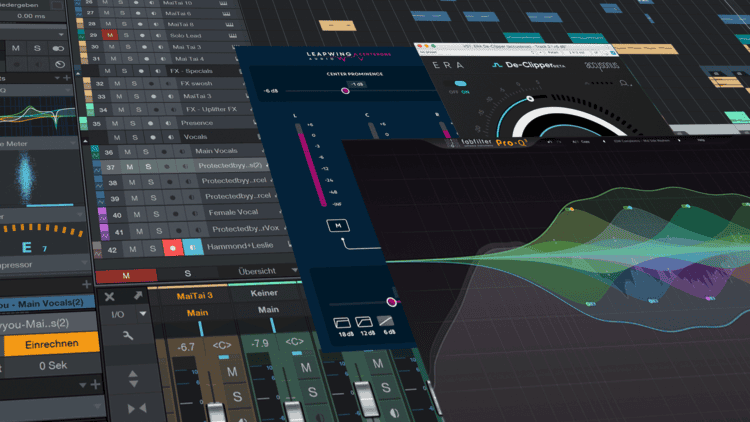This screenshot has height=422, width=750.
Task: Click De-Clipper dial white handle
Action: coord(530,99)
